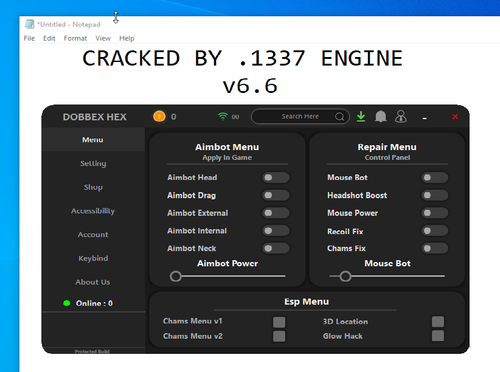The width and height of the screenshot is (500, 372).
Task: Click the Online : 0 status text
Action: click(x=94, y=303)
